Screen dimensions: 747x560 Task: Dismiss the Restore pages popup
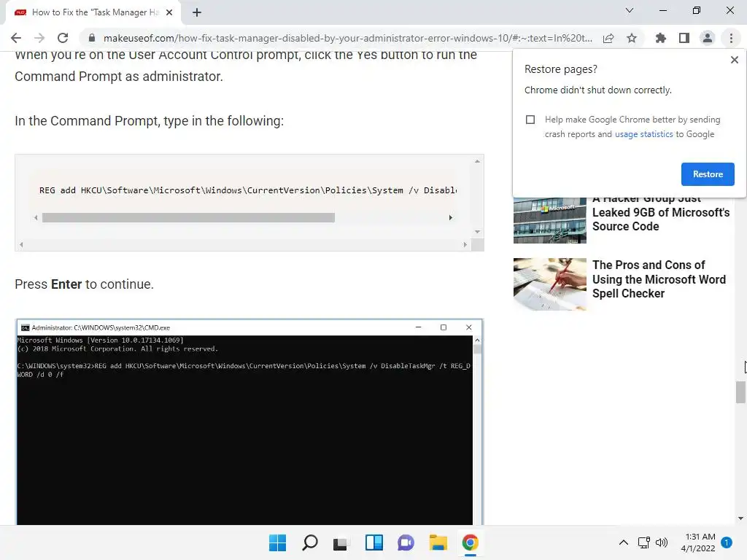(x=735, y=60)
